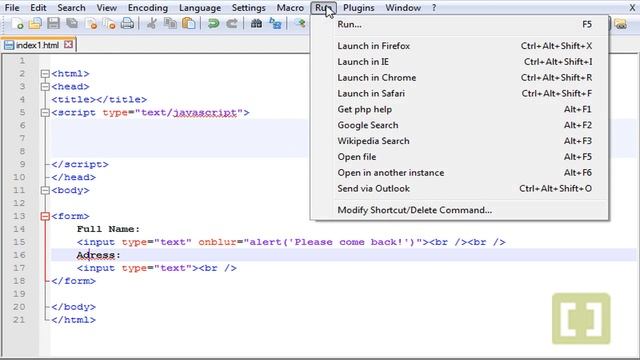The height and width of the screenshot is (360, 640).
Task: Click the green Undo arrow icon
Action: pyautogui.click(x=213, y=24)
